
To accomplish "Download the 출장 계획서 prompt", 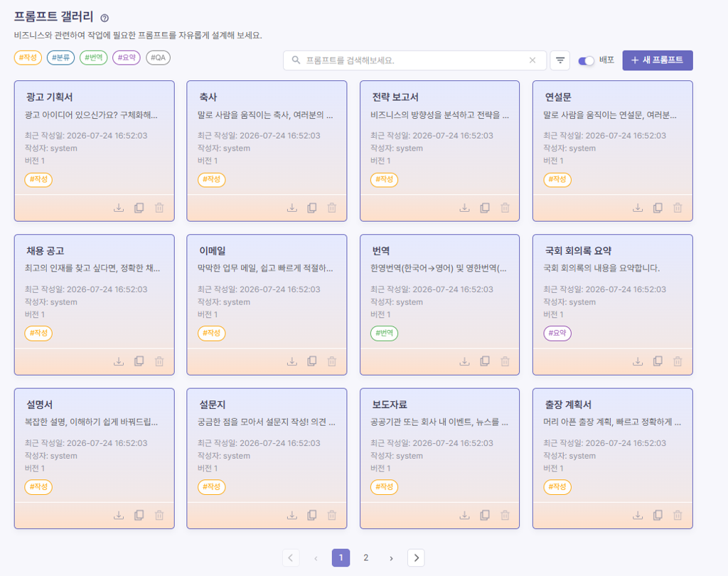I will (638, 515).
